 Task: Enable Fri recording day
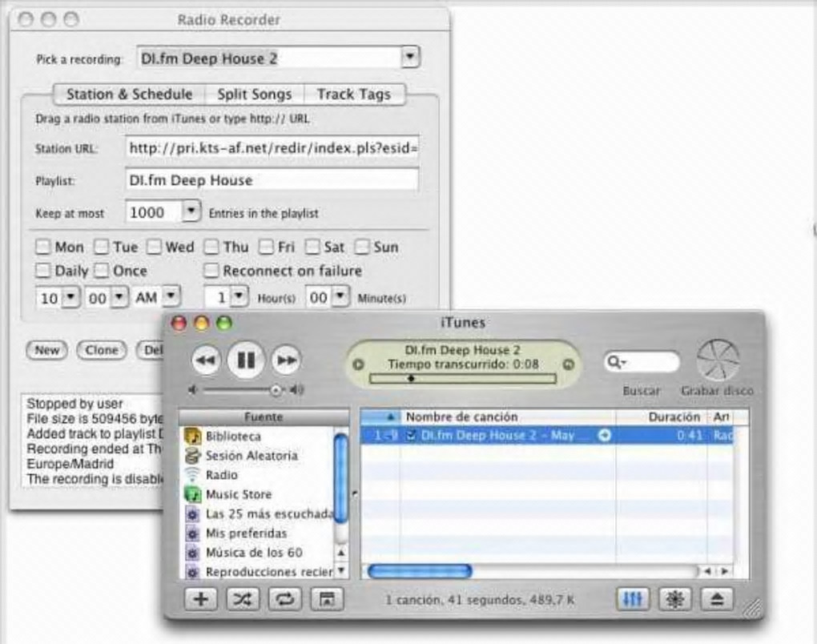tap(266, 247)
